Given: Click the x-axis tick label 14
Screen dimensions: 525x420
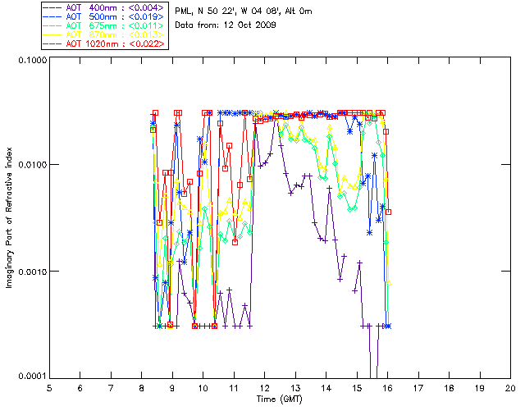Looking at the screenshot, I should coord(326,388).
